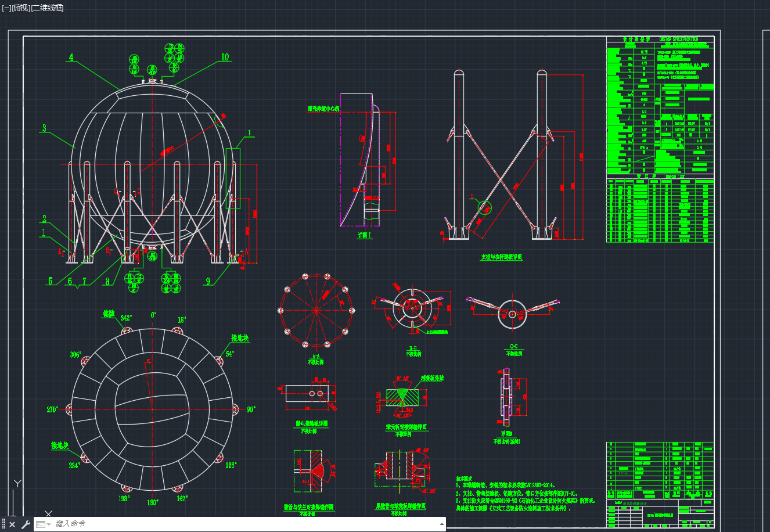This screenshot has width=770, height=532.
Task: Select the 54° angle label
Action: [230, 354]
